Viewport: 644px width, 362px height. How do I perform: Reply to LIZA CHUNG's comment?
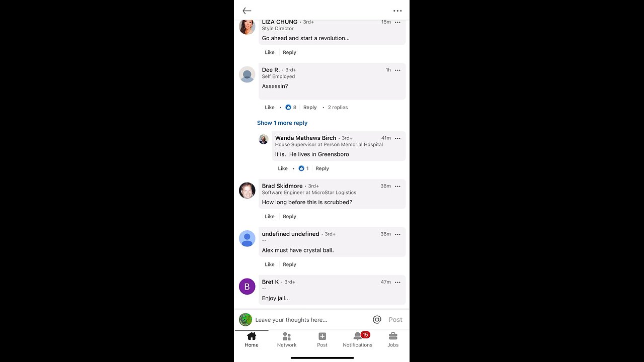[x=289, y=52]
